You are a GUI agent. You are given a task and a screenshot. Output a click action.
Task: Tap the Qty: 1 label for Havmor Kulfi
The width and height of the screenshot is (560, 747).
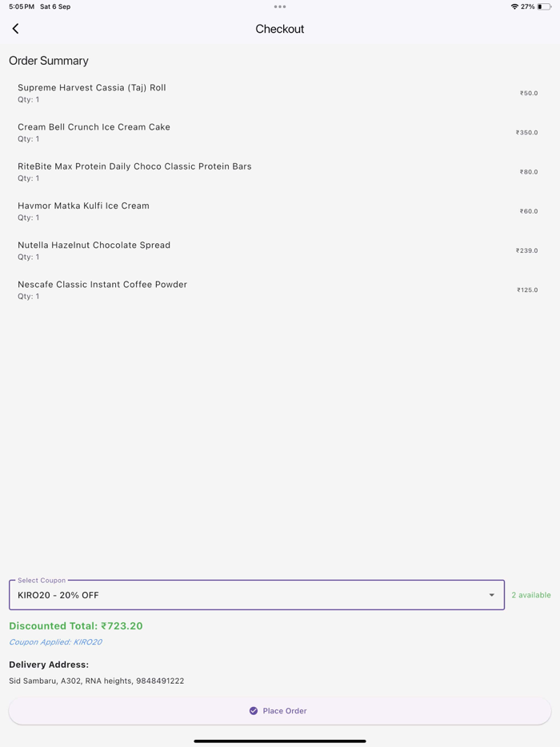(x=28, y=217)
